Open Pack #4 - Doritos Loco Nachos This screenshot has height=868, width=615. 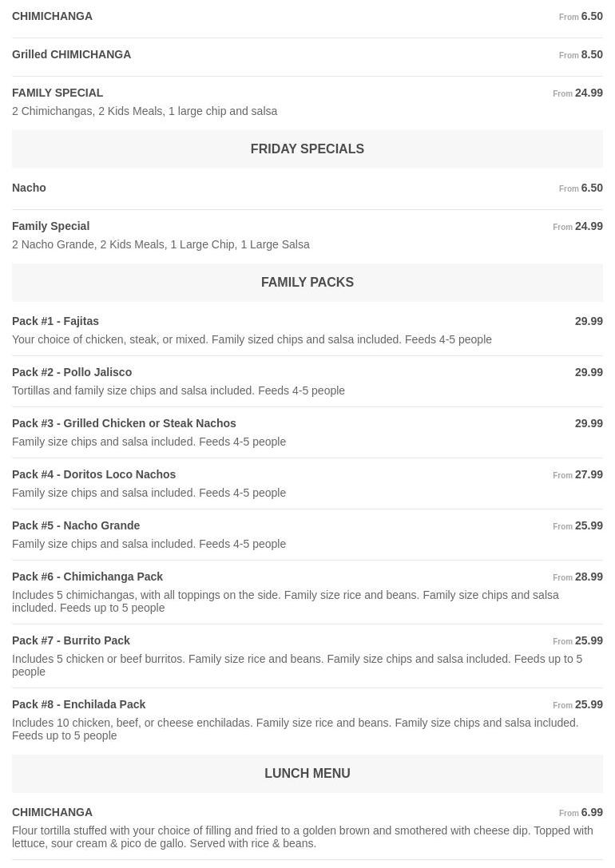pyautogui.click(x=93, y=474)
